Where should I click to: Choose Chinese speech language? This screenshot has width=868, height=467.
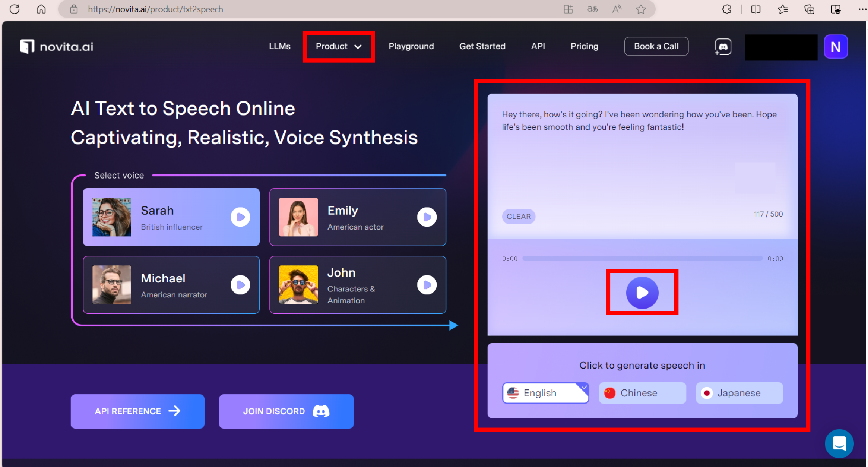click(x=642, y=393)
